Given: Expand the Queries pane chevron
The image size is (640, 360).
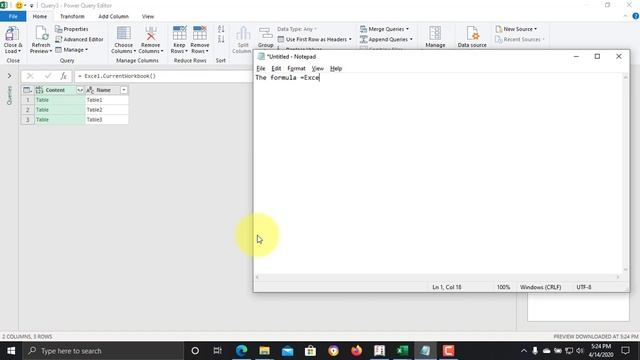Looking at the screenshot, I should click(9, 76).
